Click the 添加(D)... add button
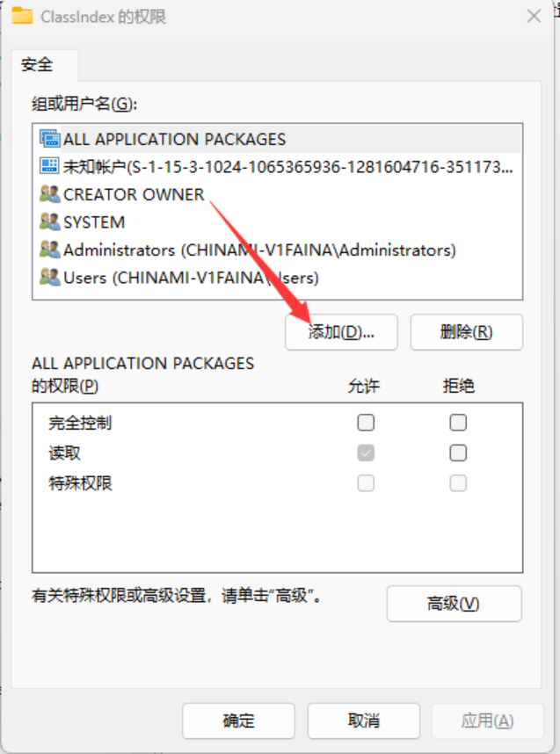This screenshot has width=560, height=754. [x=341, y=332]
